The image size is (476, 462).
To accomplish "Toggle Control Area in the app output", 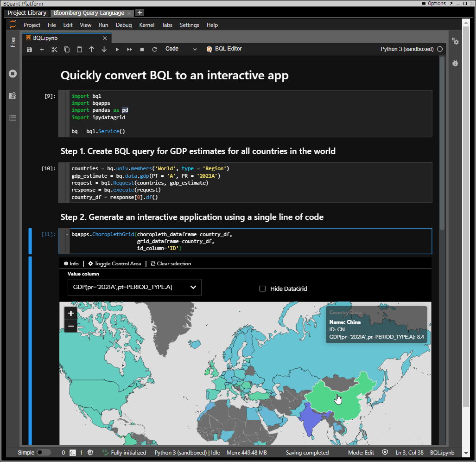I will click(114, 263).
